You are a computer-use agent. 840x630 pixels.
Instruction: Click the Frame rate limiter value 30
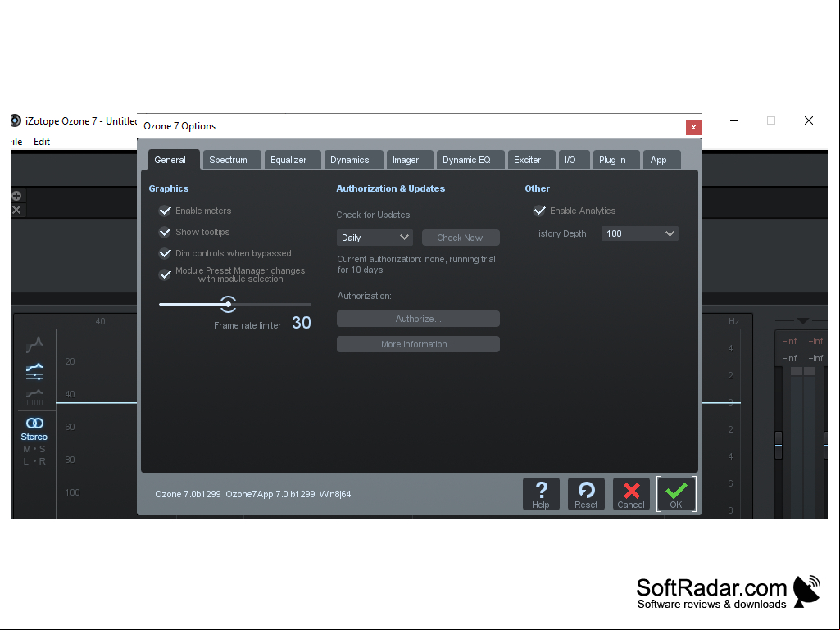302,323
